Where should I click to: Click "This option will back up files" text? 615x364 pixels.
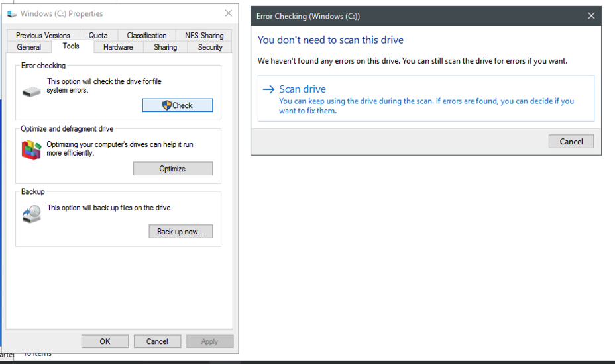(x=110, y=208)
